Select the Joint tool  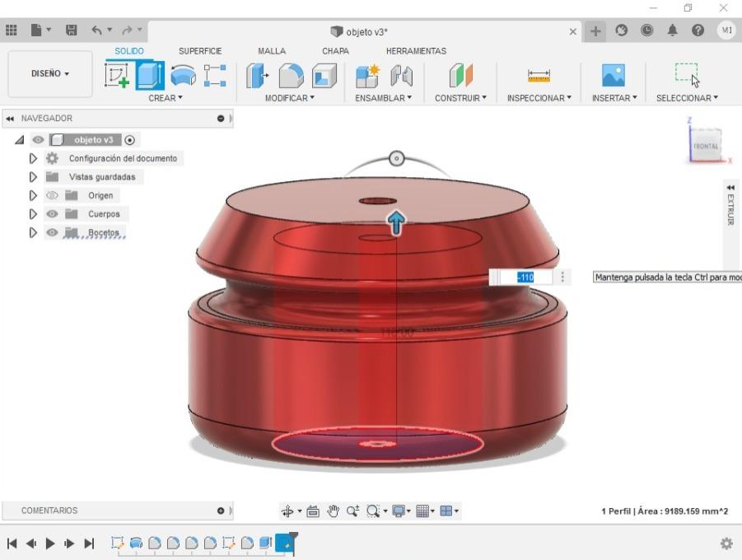pyautogui.click(x=401, y=75)
